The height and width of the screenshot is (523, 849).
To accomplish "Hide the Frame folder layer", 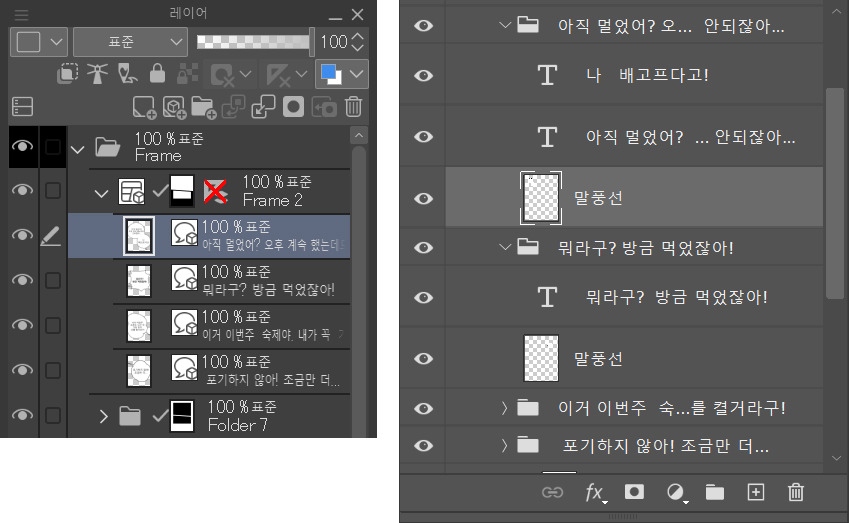I will [x=22, y=146].
